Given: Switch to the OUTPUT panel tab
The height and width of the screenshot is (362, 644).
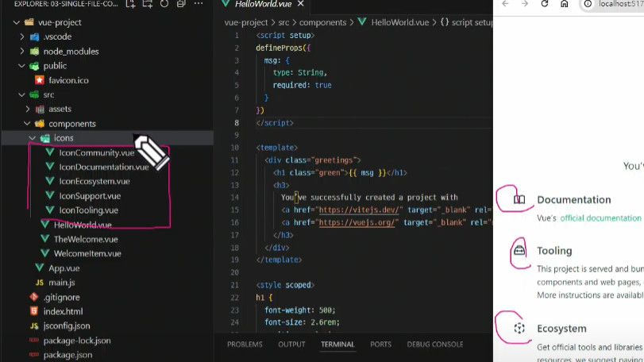Looking at the screenshot, I should (x=291, y=345).
